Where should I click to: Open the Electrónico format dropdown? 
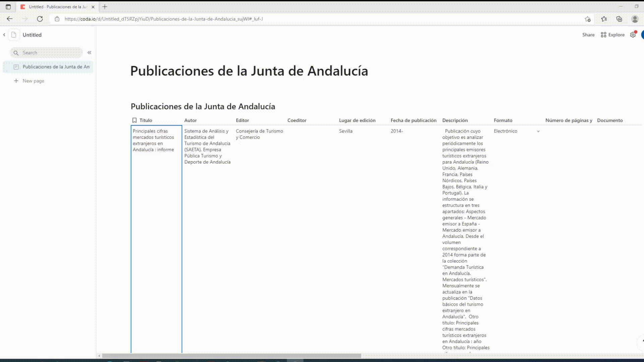(538, 131)
